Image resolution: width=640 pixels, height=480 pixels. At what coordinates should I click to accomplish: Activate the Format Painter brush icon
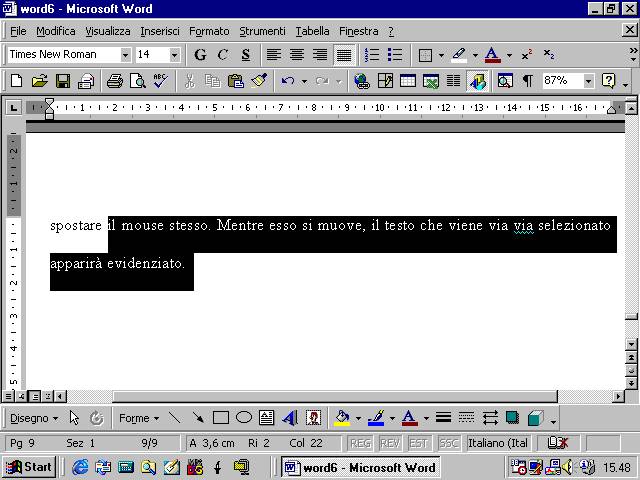point(259,81)
